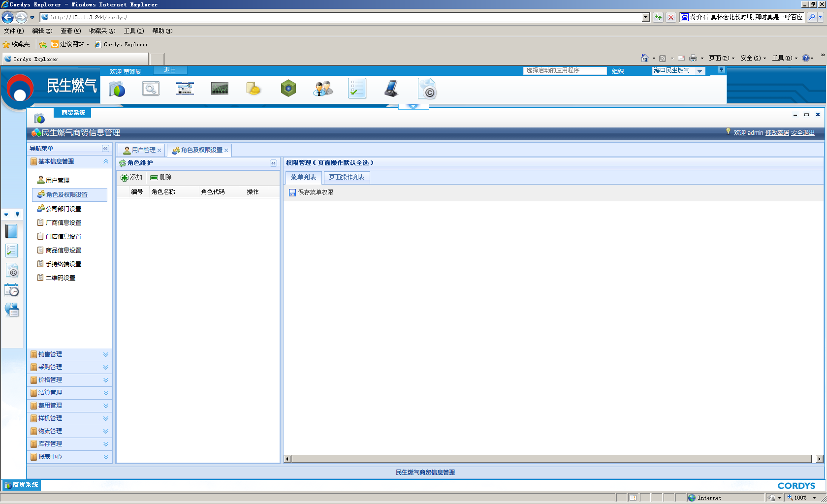Pin the left sidebar with pushpin icon
Viewport: 827px width, 504px height.
(x=17, y=214)
